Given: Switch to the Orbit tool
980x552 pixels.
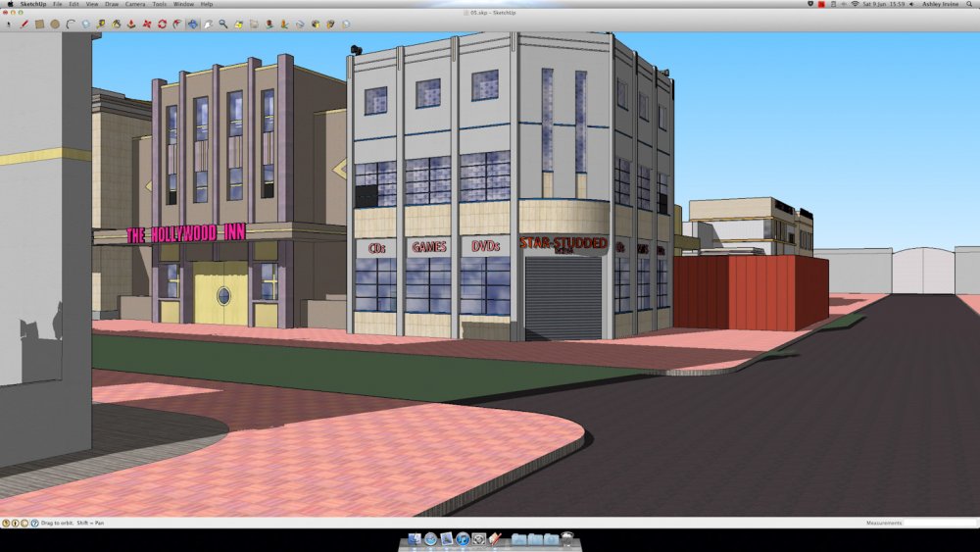Looking at the screenshot, I should click(x=192, y=24).
